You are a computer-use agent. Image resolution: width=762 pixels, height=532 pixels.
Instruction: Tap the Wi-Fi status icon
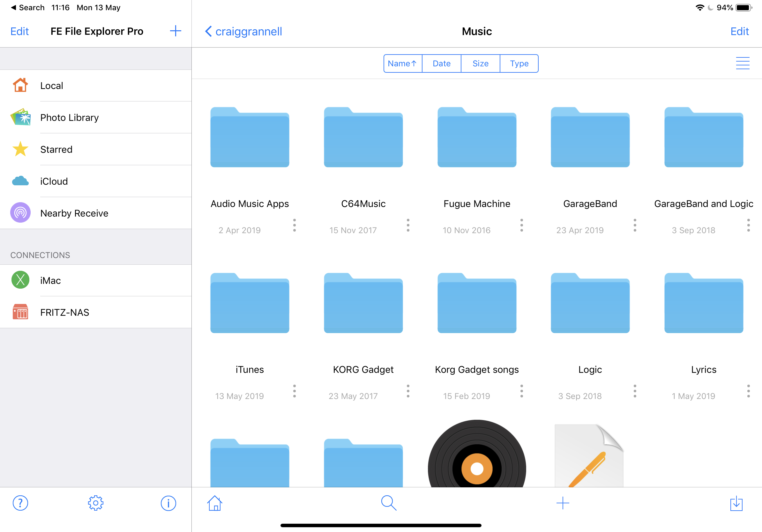click(699, 7)
